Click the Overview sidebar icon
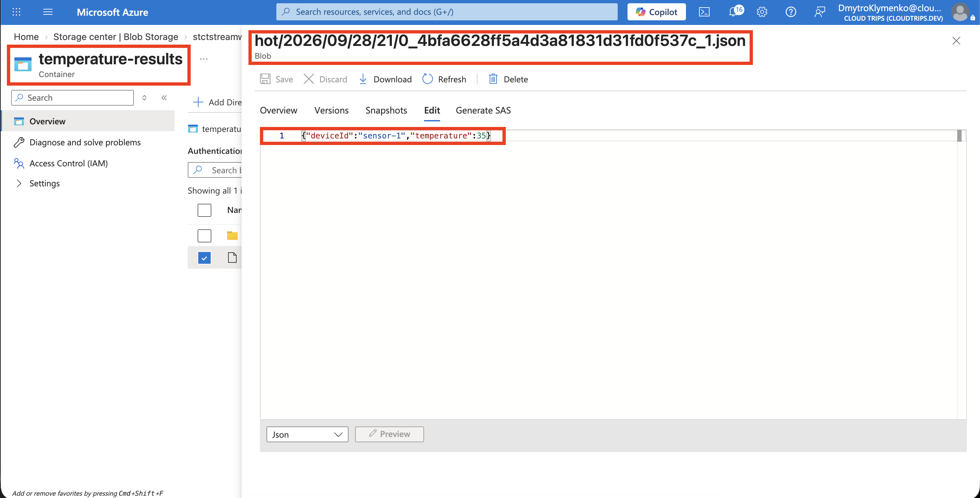 coord(19,121)
